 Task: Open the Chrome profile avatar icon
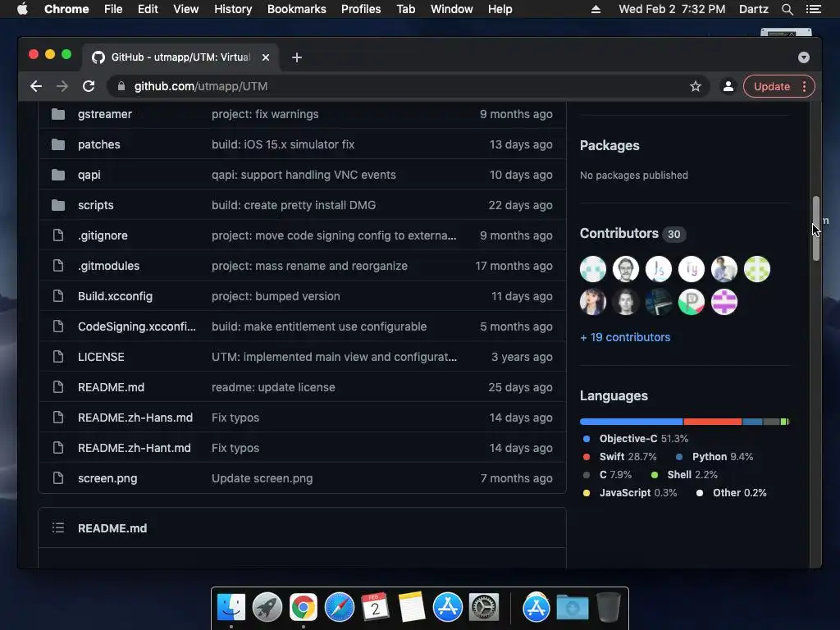pos(728,86)
